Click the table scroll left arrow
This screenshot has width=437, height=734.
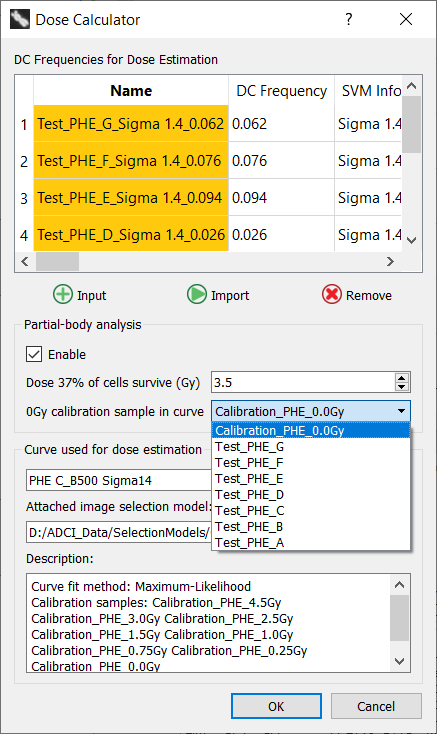click(x=25, y=261)
